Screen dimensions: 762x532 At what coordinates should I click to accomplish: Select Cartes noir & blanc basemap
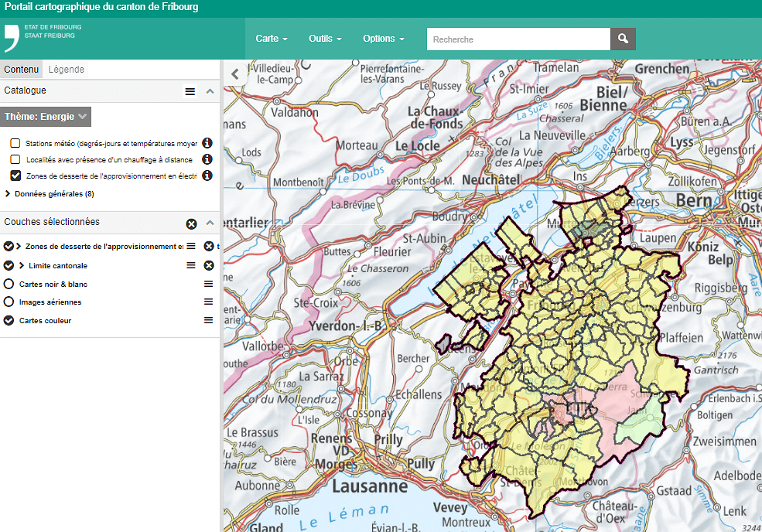pos(9,284)
